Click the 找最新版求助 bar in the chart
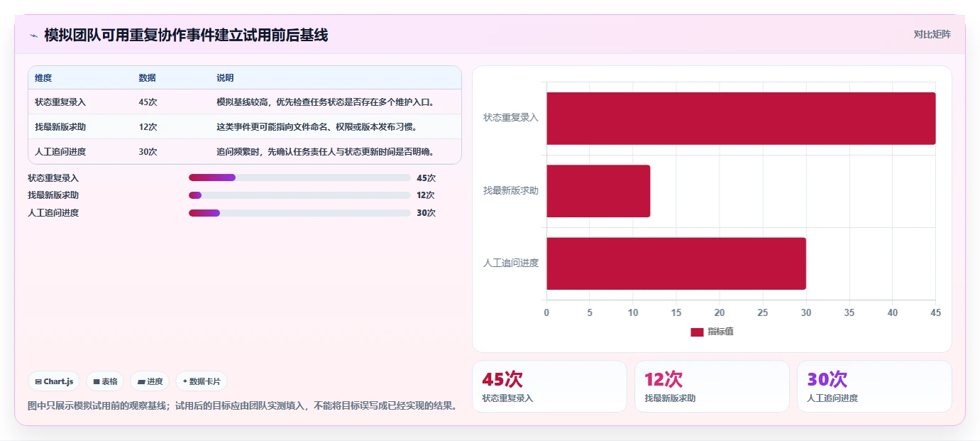The width and height of the screenshot is (980, 441). pyautogui.click(x=598, y=191)
